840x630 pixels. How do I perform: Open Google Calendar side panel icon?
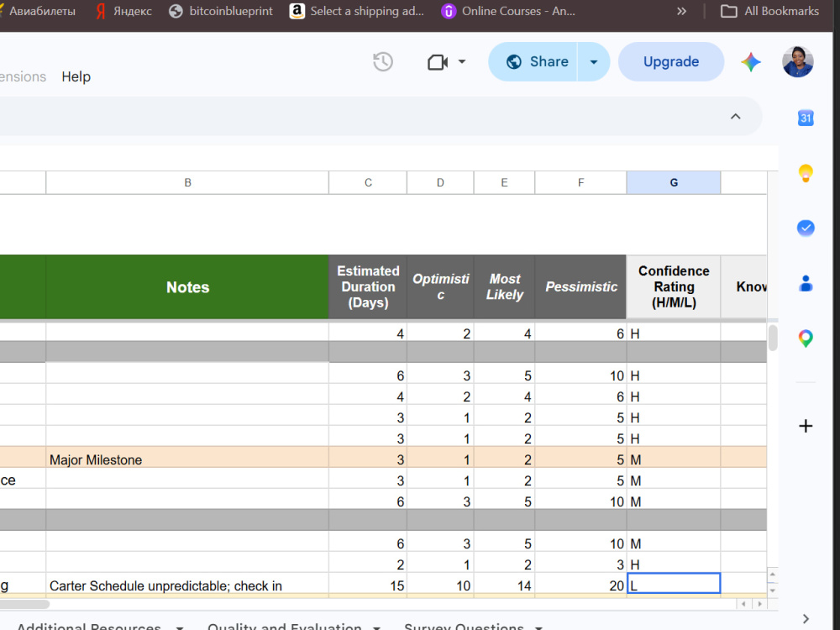[x=806, y=118]
